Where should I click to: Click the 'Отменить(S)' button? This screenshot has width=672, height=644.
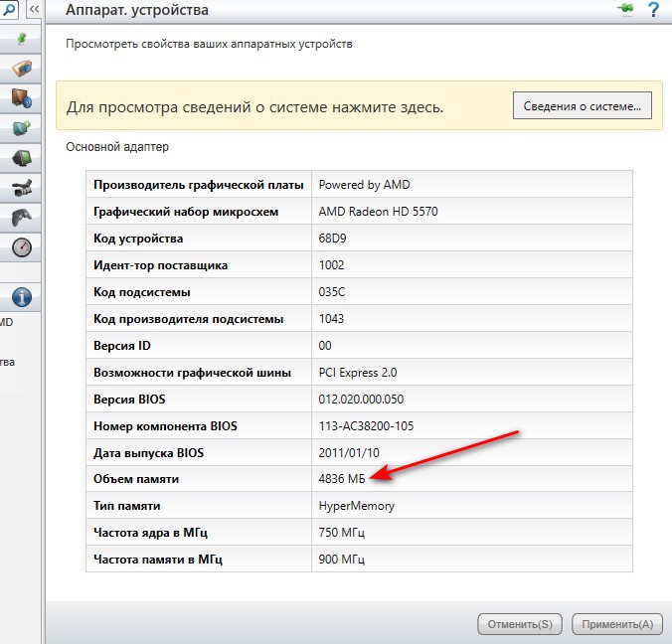click(x=520, y=624)
